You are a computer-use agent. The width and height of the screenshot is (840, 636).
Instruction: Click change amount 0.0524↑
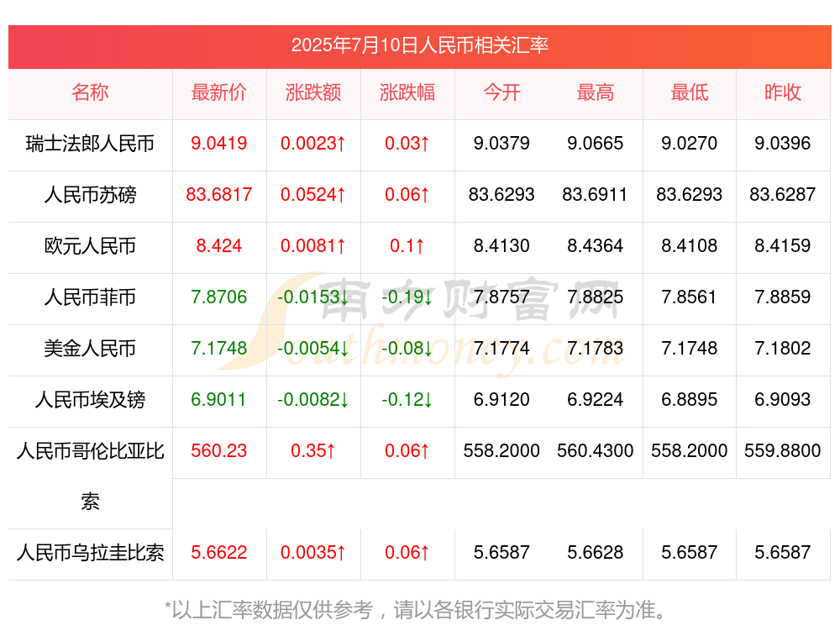click(313, 195)
